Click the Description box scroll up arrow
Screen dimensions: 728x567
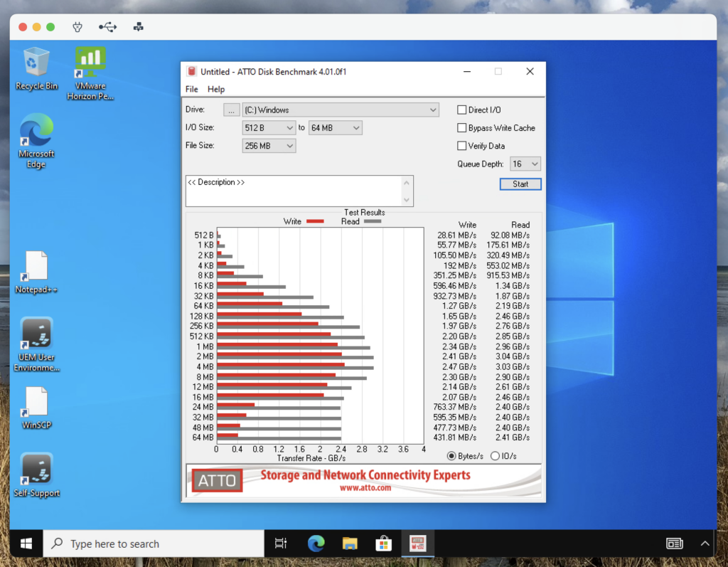coord(407,183)
